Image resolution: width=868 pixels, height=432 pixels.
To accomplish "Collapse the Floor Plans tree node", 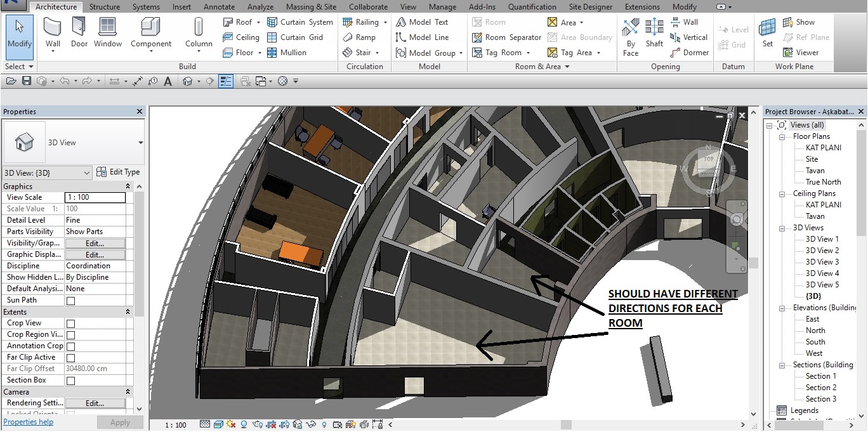I will pos(783,136).
